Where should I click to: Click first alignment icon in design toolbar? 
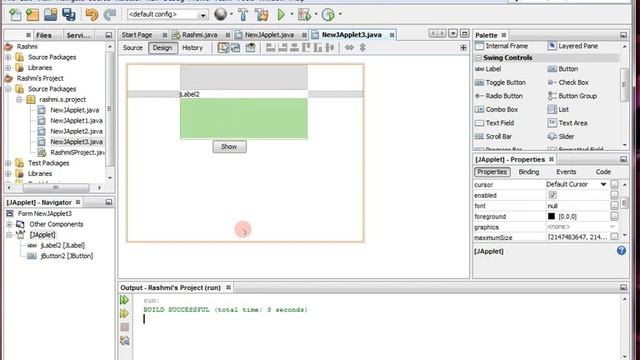270,48
